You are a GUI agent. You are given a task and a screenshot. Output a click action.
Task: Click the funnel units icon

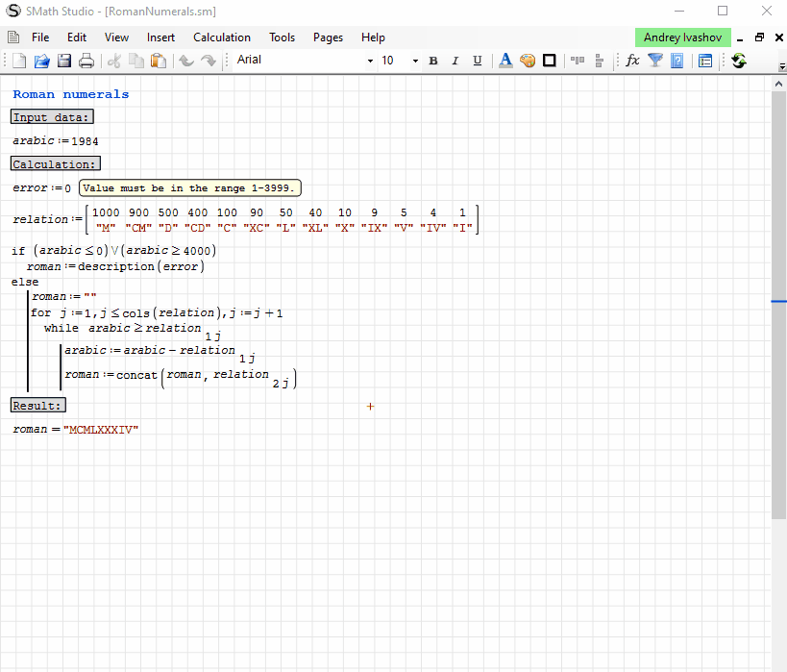pos(655,61)
